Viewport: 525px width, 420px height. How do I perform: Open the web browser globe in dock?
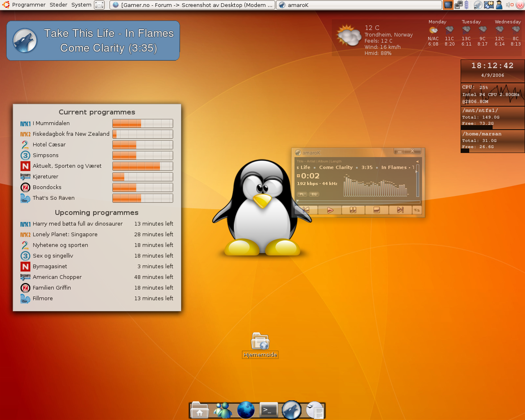(x=246, y=410)
